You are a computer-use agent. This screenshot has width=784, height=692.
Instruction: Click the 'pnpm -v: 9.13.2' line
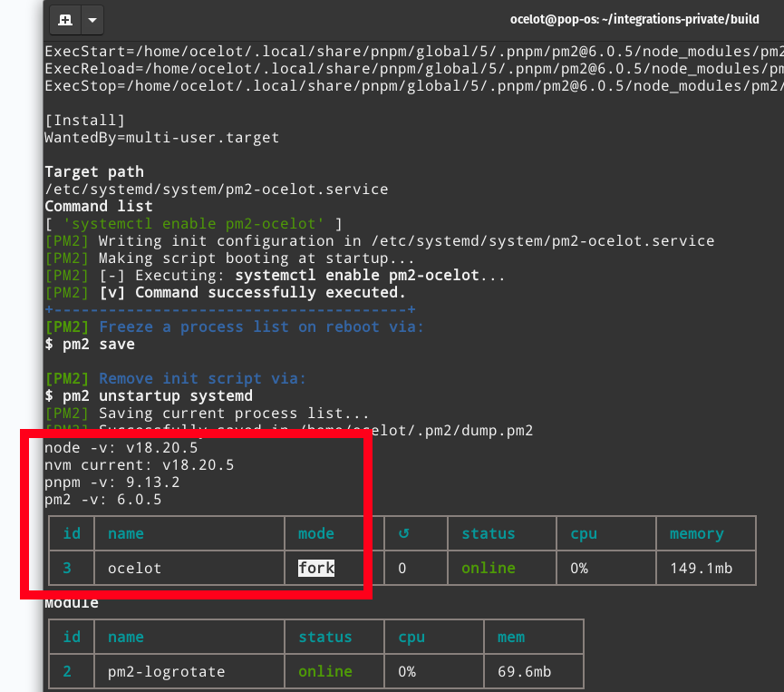pos(112,482)
